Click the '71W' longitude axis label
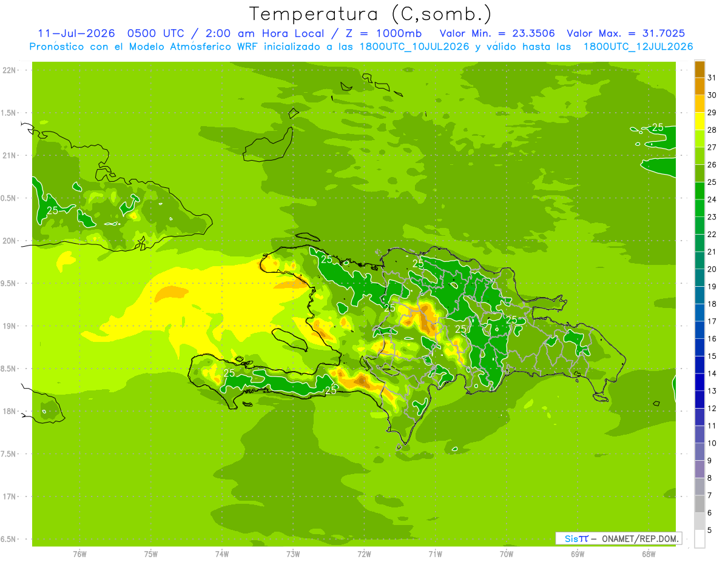 point(435,554)
